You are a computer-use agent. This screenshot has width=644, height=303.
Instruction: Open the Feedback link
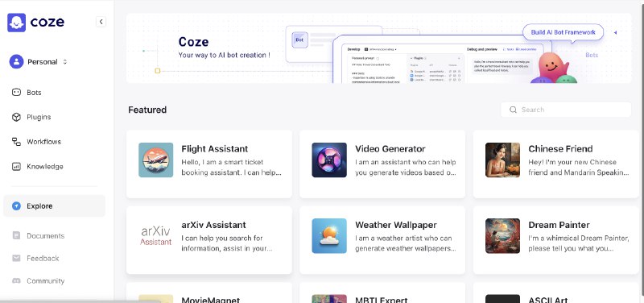43,259
